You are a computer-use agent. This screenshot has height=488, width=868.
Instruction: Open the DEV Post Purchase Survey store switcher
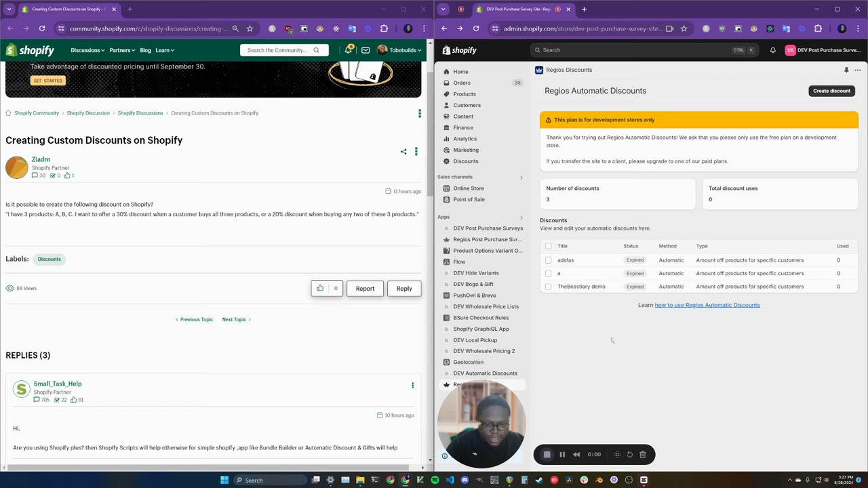tap(823, 50)
